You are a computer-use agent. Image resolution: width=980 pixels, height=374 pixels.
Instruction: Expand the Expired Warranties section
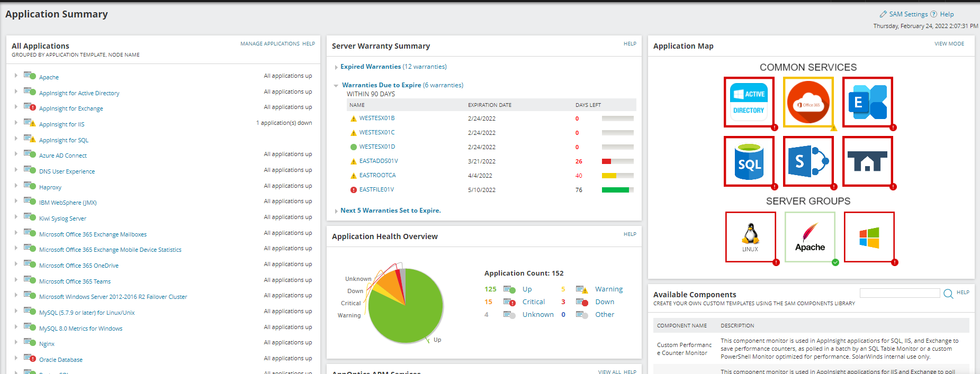[x=336, y=67]
